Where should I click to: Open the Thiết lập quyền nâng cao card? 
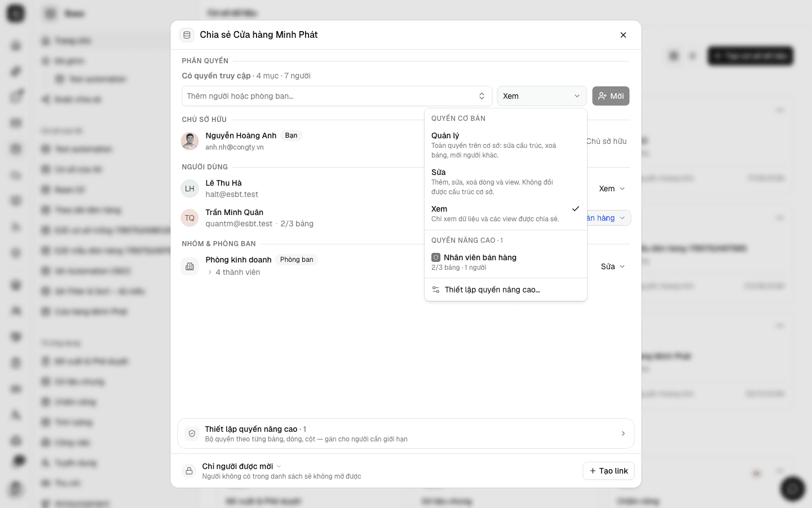tap(406, 433)
